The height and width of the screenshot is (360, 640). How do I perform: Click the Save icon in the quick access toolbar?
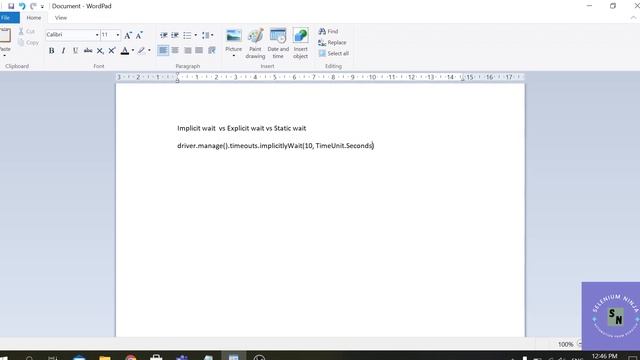click(x=11, y=6)
